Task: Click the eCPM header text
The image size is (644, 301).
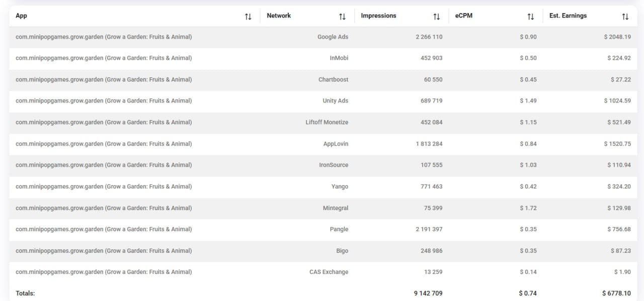Action: (464, 16)
